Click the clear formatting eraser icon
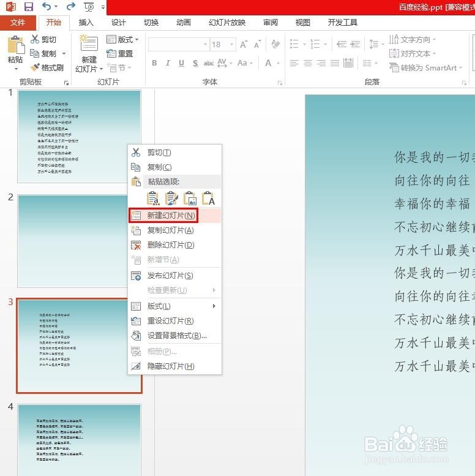The height and width of the screenshot is (476, 475). (x=275, y=44)
